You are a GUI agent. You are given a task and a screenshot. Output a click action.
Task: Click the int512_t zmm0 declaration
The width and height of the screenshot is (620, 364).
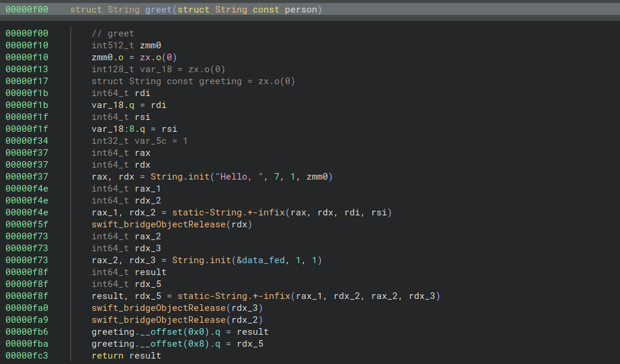pos(126,45)
